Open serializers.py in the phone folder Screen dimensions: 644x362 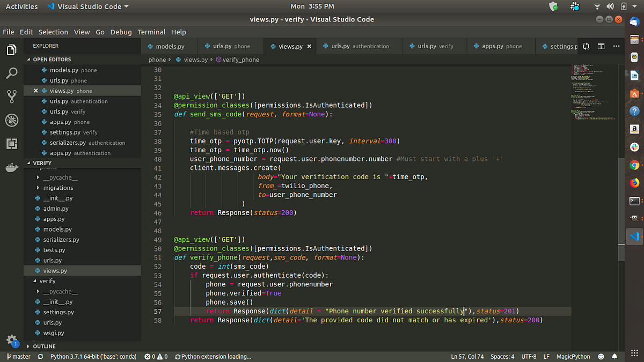pos(61,240)
